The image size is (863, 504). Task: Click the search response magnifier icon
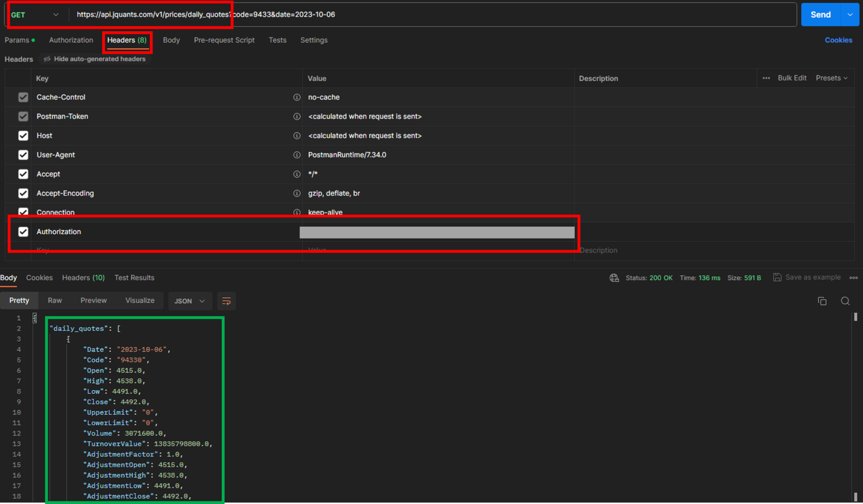(x=845, y=301)
